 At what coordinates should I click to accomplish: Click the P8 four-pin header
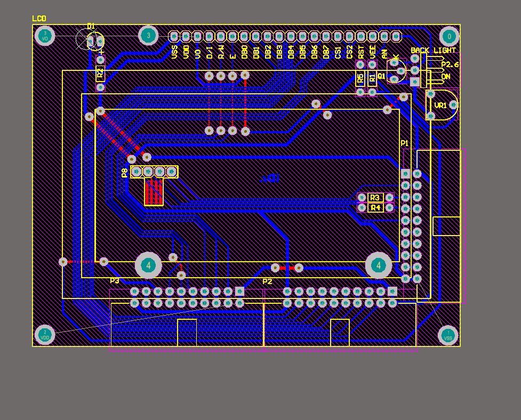[x=154, y=172]
